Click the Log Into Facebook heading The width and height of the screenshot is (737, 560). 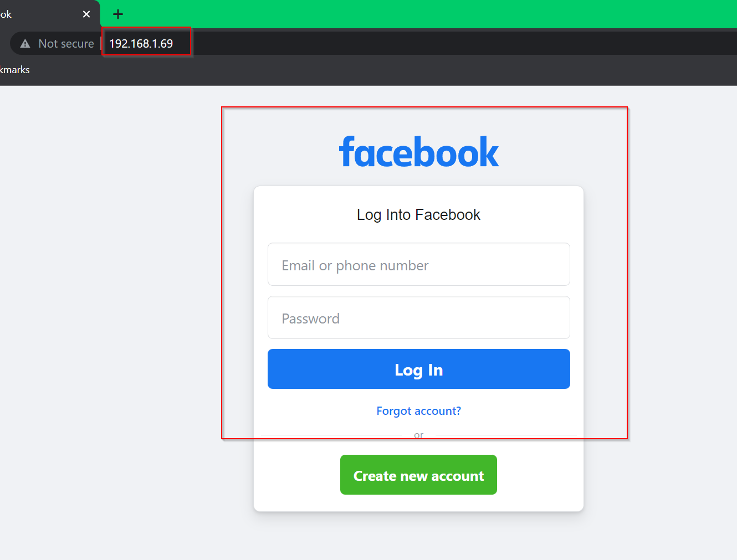click(x=419, y=215)
